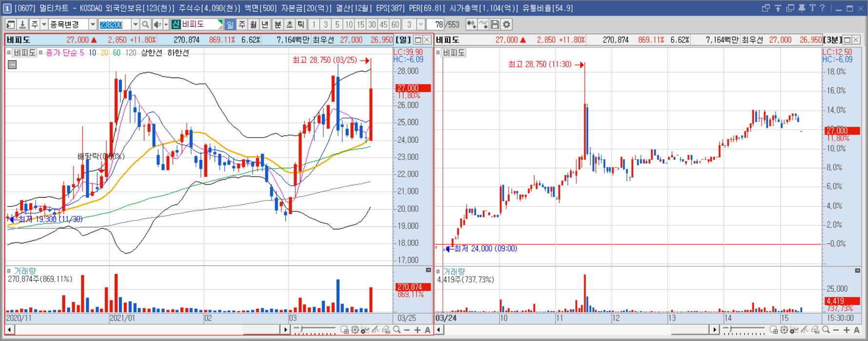Screen dimensions: 868x341
Task: Select the 15 interval button
Action: [x=360, y=24]
